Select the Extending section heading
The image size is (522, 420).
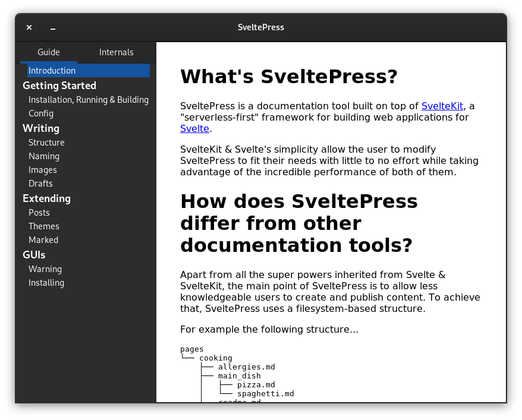(x=46, y=198)
